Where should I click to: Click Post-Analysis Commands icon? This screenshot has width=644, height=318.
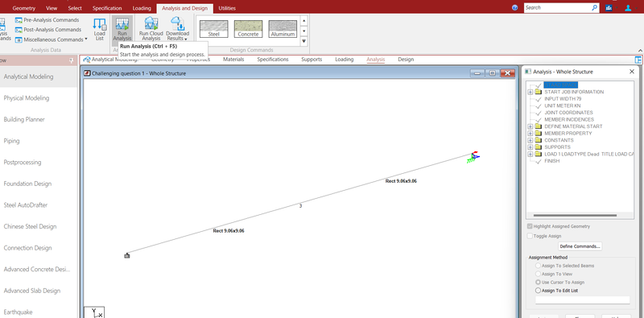19,30
